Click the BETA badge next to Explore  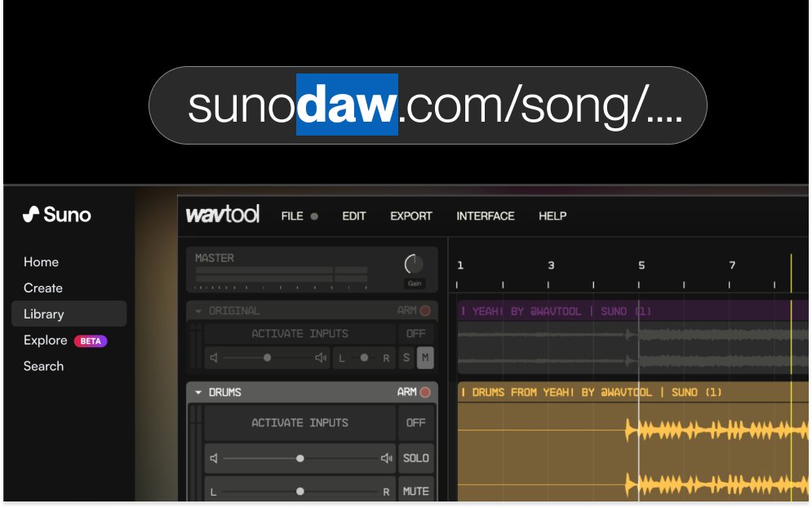(91, 341)
